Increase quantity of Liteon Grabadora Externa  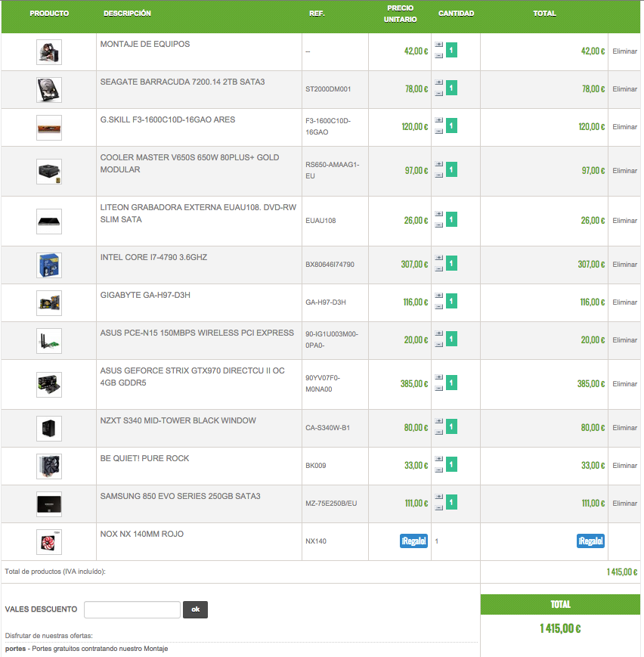click(x=438, y=214)
